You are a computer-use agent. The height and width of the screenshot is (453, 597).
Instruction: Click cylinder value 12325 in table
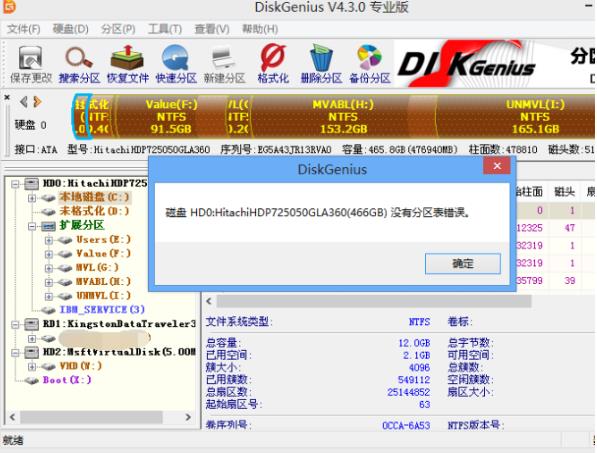click(530, 228)
